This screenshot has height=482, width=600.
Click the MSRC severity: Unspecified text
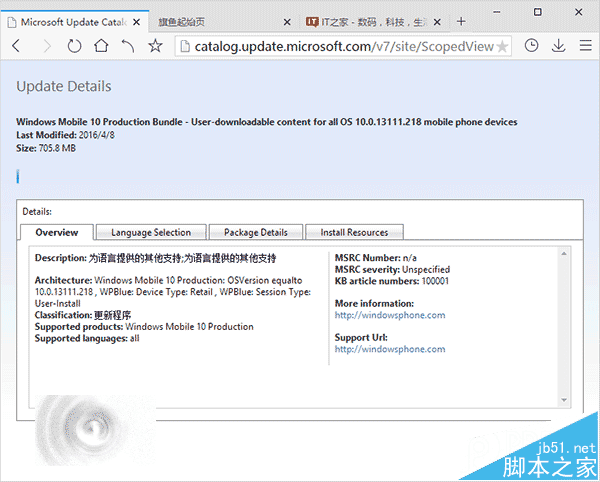392,270
